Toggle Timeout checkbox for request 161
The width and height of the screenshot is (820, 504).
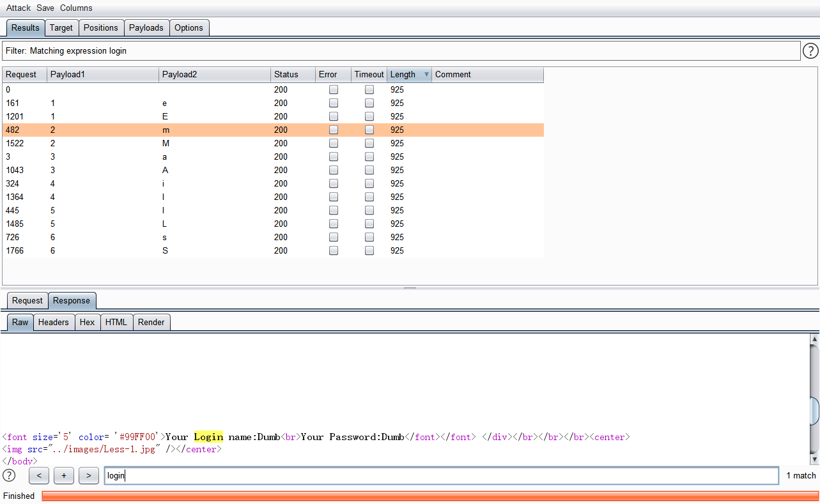[369, 103]
